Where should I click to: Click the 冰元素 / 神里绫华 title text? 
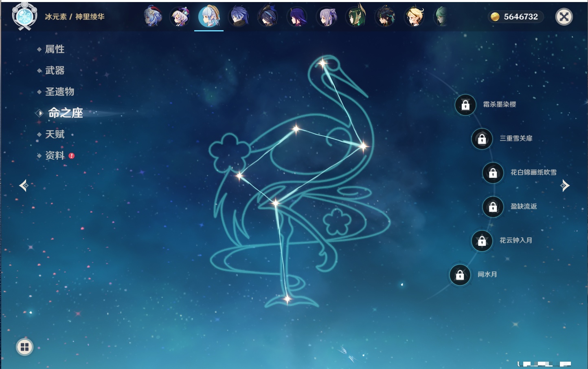tap(75, 17)
